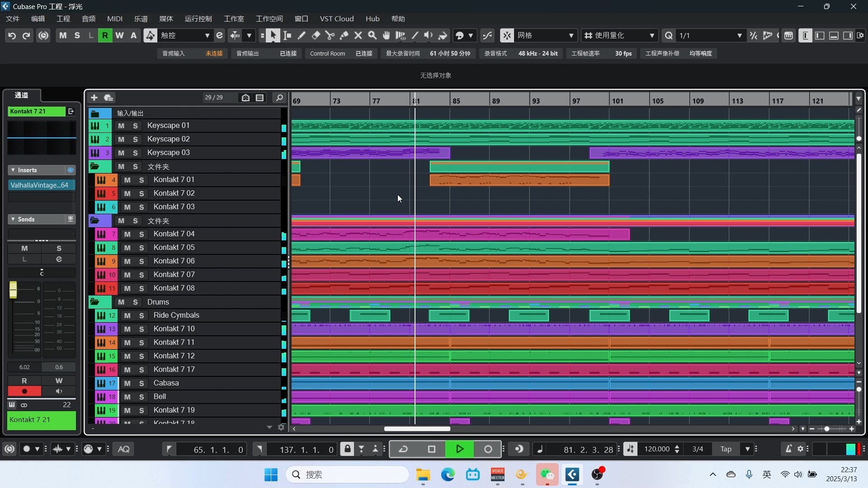
Task: Click the horizontal timeline scrollbar thumb
Action: pyautogui.click(x=417, y=429)
